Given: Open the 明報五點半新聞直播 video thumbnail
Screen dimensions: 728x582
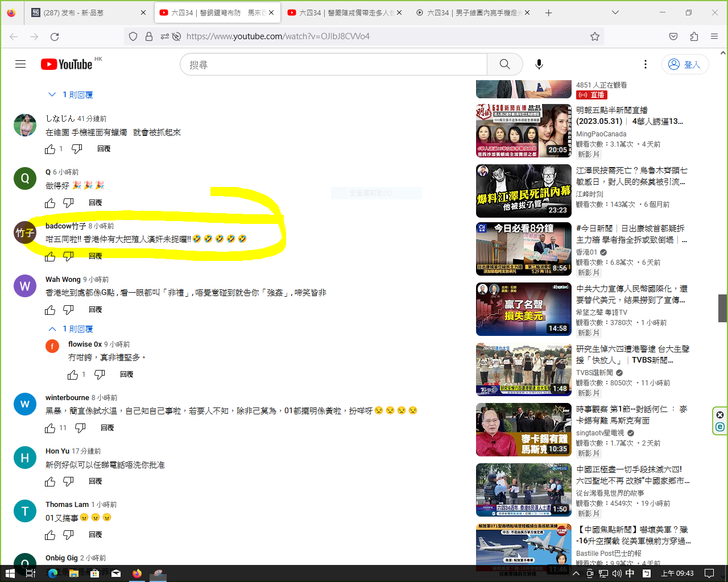Looking at the screenshot, I should (x=524, y=131).
